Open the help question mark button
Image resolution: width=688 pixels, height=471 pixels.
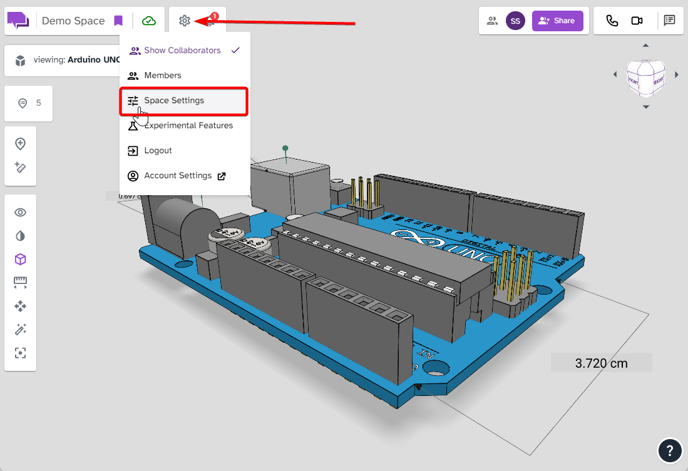670,450
